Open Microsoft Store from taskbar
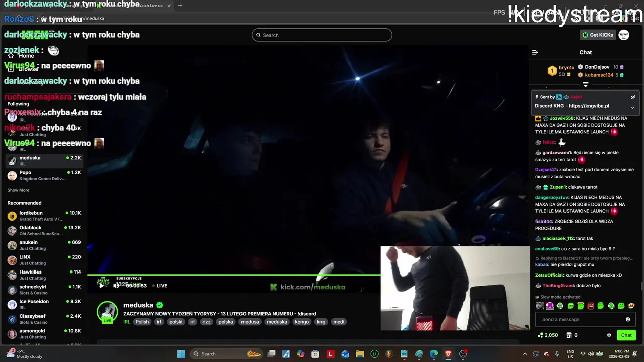Viewport: 644px width, 362px height. (315, 354)
